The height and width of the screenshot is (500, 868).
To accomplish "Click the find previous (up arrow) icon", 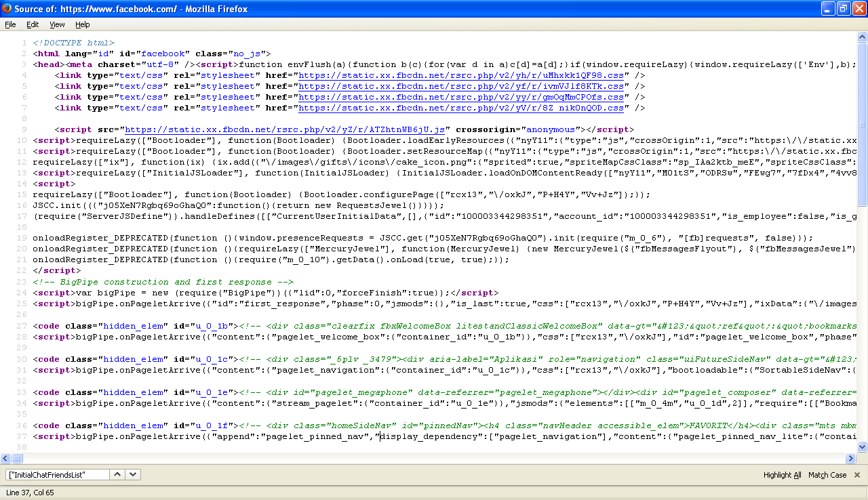I will [117, 474].
